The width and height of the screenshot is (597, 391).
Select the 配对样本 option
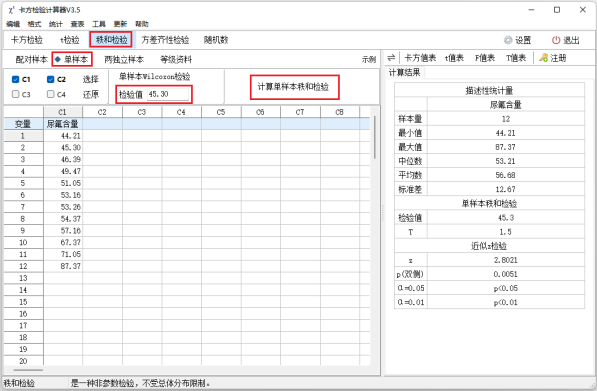click(x=31, y=59)
